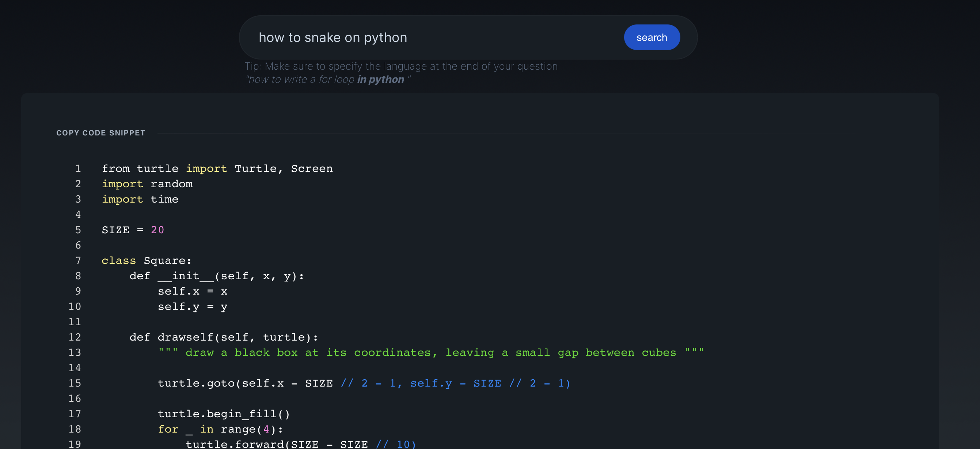Click the tip about specifying the language
980x449 pixels.
[400, 66]
